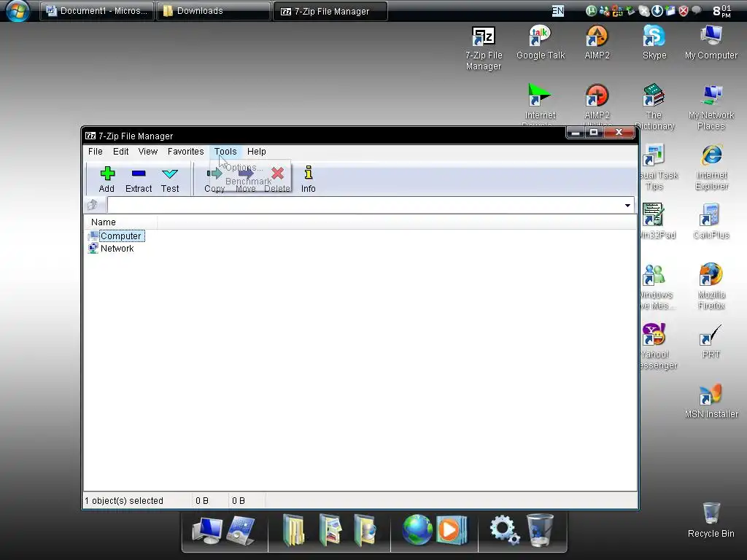
Task: Open the 7-Zip File Manager desktop shortcut
Action: pyautogui.click(x=484, y=49)
